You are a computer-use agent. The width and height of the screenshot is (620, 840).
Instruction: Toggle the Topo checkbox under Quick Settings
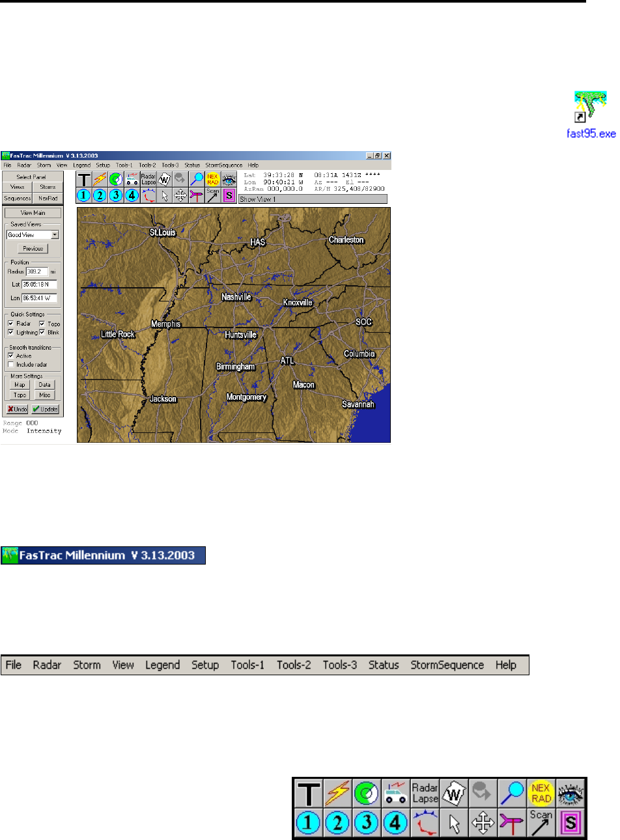pyautogui.click(x=42, y=324)
